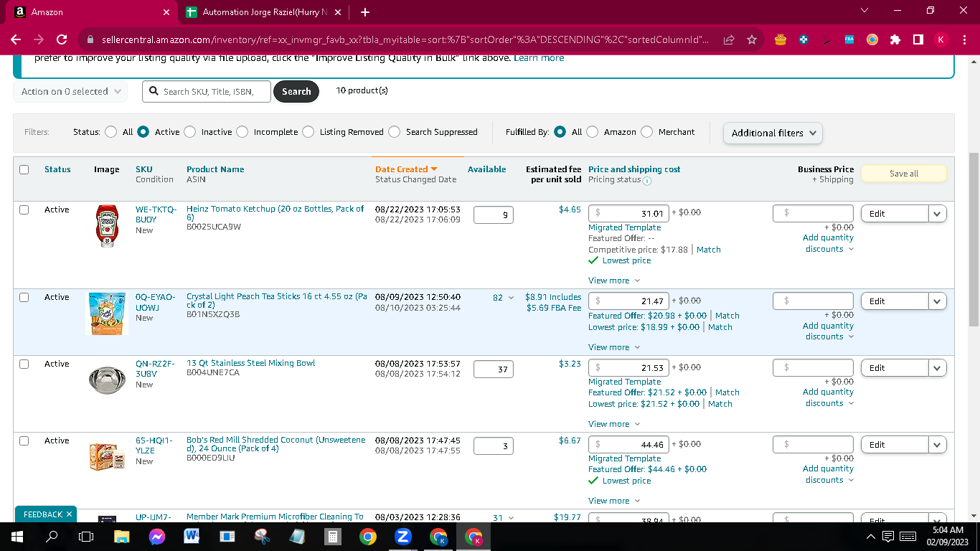Open Windows taskbar search
Viewport: 980px width, 551px height.
pyautogui.click(x=52, y=536)
